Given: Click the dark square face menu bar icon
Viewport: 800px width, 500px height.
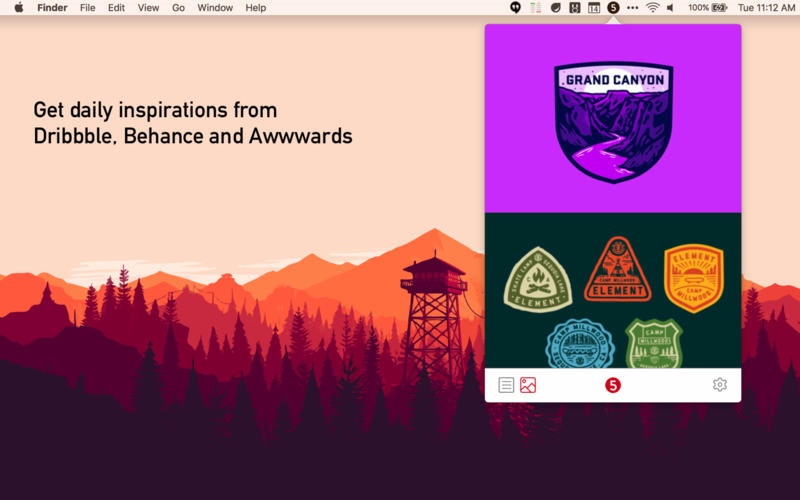Looking at the screenshot, I should [574, 8].
